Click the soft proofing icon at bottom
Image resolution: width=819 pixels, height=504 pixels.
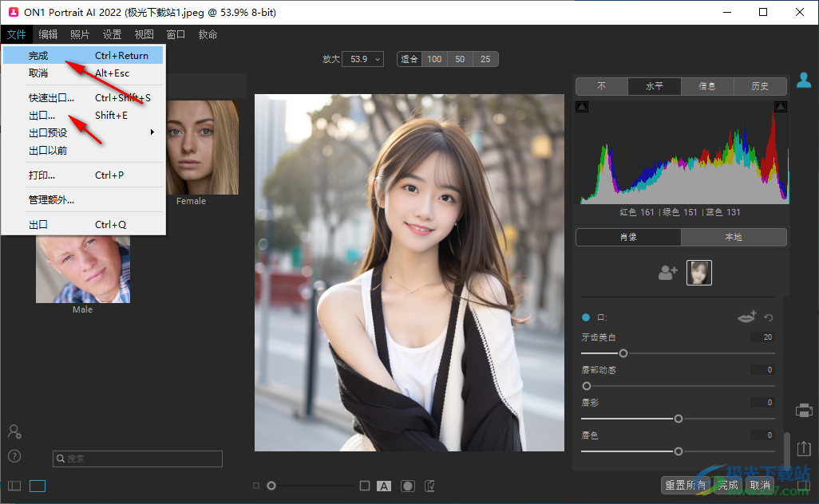point(430,486)
